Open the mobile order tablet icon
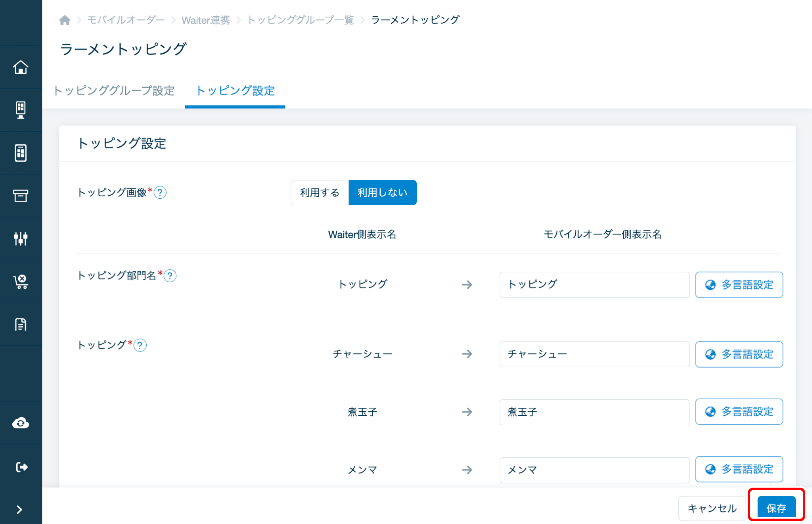The width and height of the screenshot is (812, 524). click(x=21, y=153)
